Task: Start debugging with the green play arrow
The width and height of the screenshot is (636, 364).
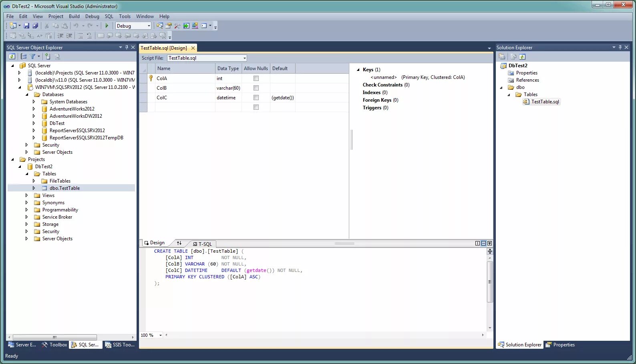Action: [x=107, y=26]
